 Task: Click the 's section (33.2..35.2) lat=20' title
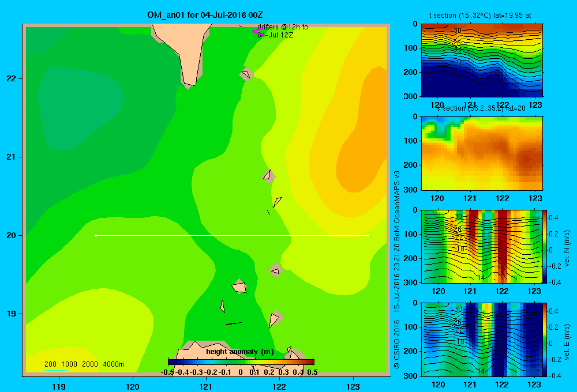coord(481,108)
